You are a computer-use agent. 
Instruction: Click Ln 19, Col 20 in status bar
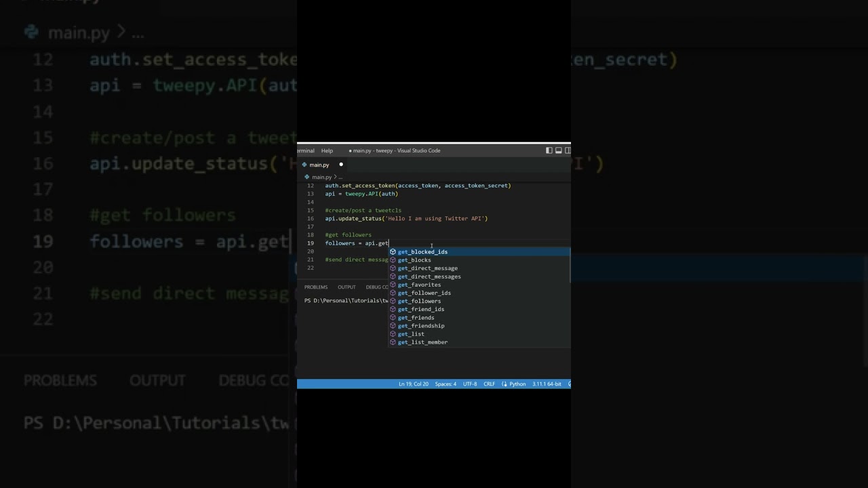pyautogui.click(x=413, y=384)
